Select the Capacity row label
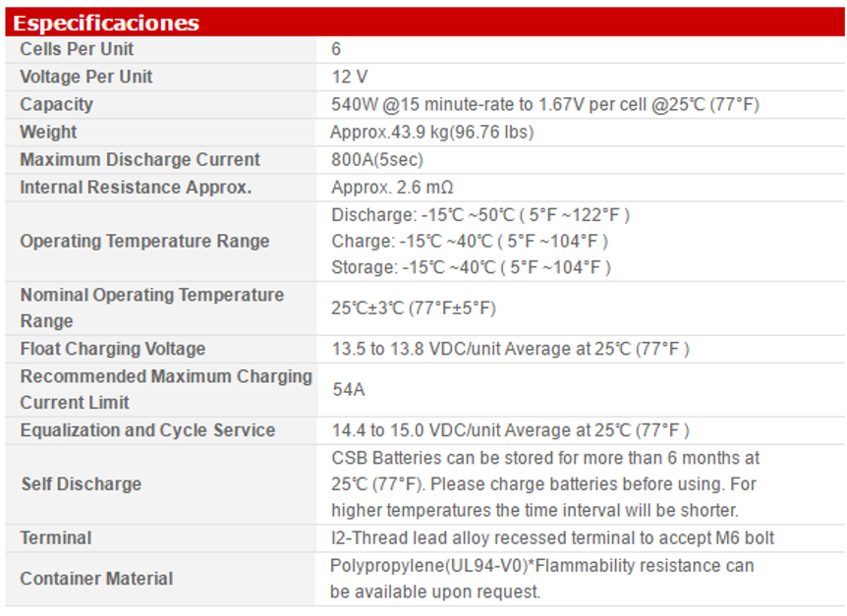The image size is (847, 616). click(x=56, y=104)
